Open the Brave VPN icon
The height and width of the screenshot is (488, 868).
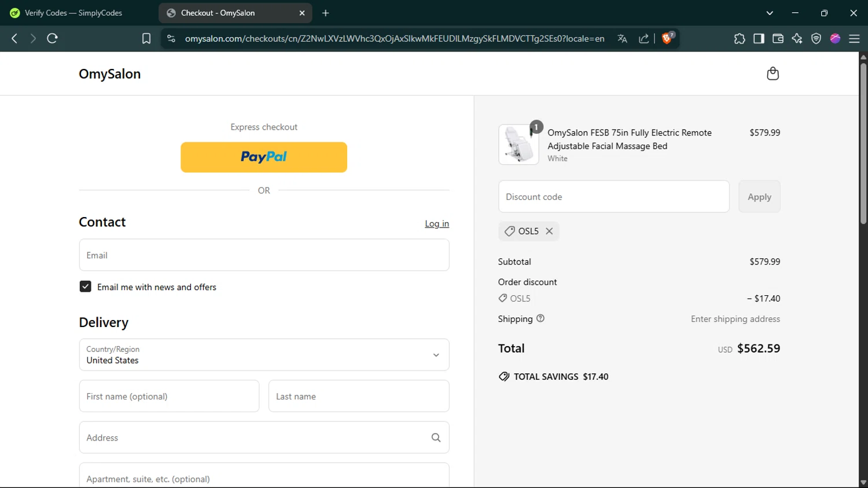(816, 38)
